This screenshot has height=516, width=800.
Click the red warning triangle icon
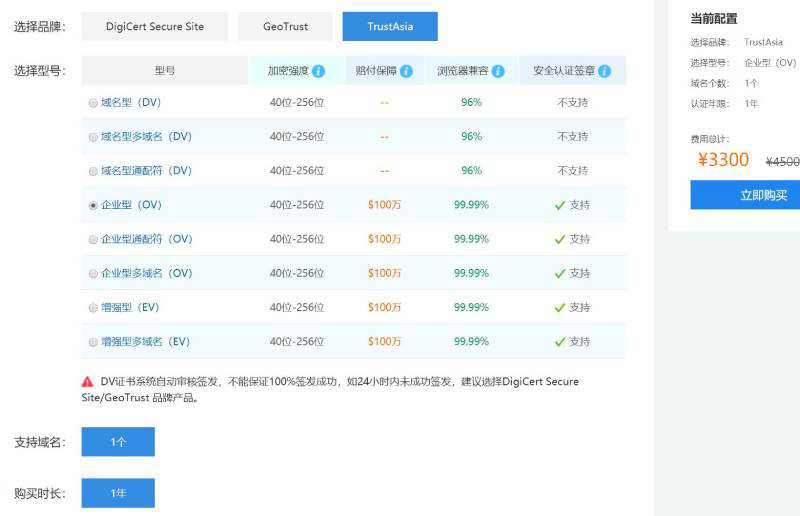click(88, 382)
